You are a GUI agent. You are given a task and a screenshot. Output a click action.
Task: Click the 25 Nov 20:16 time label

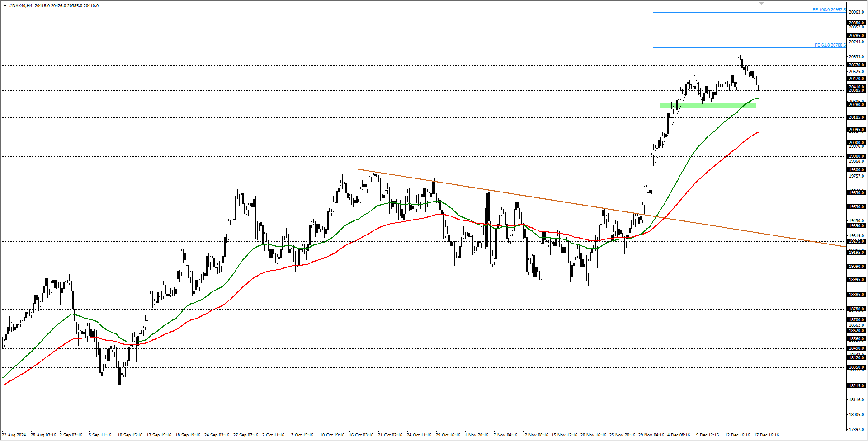[622, 435]
